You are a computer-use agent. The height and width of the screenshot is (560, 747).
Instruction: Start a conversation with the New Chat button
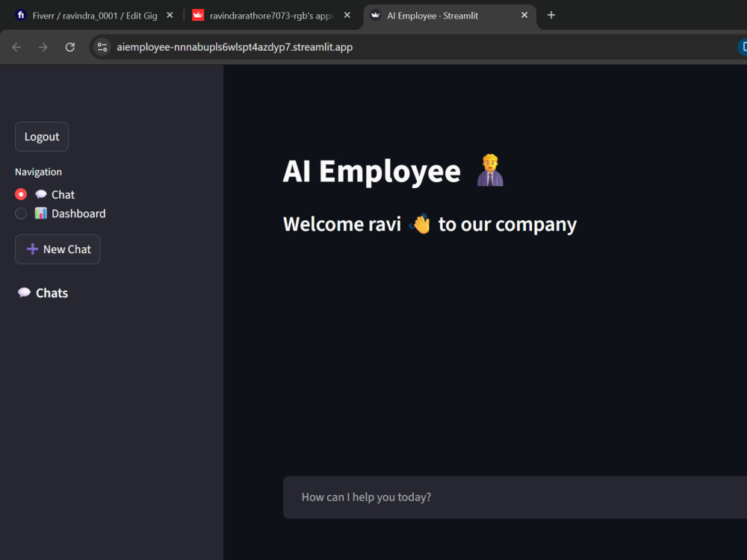pos(58,249)
